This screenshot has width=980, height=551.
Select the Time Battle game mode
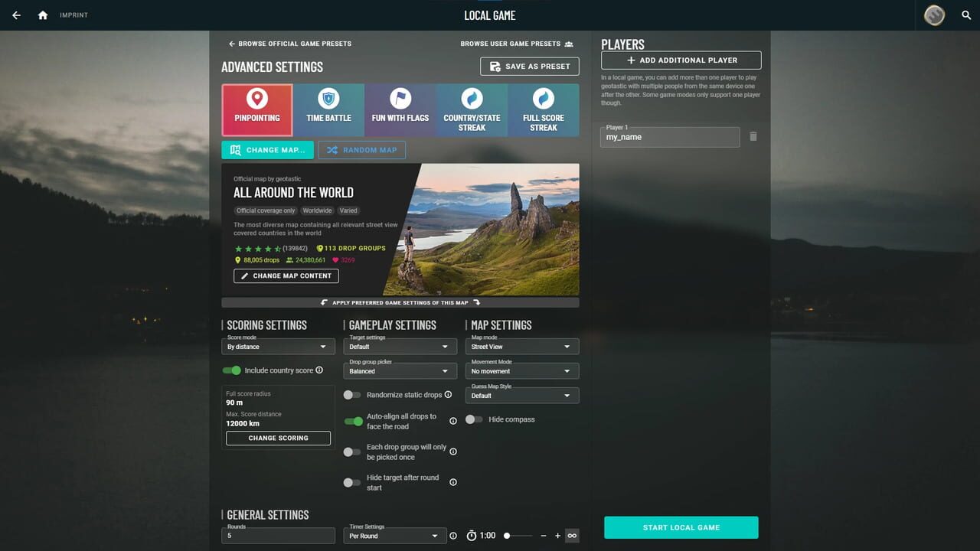tap(328, 109)
